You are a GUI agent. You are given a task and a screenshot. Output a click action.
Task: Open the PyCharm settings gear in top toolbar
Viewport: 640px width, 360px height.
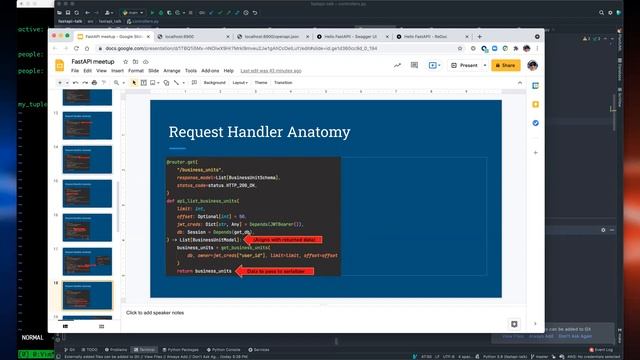tap(610, 13)
